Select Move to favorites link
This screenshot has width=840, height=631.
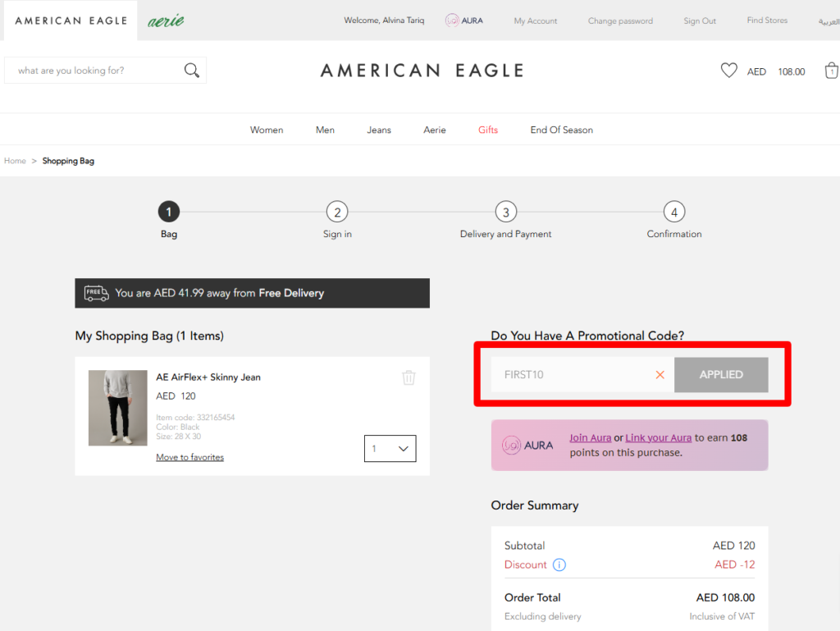click(189, 457)
